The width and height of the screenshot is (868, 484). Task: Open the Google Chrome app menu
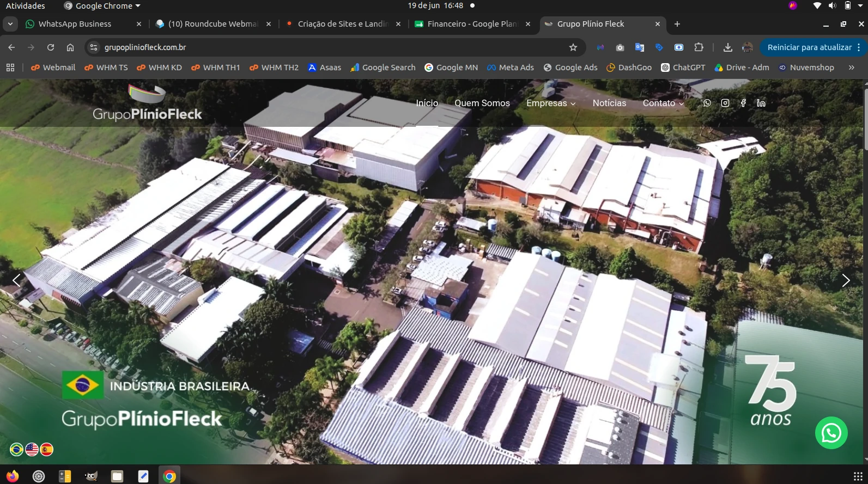point(102,6)
